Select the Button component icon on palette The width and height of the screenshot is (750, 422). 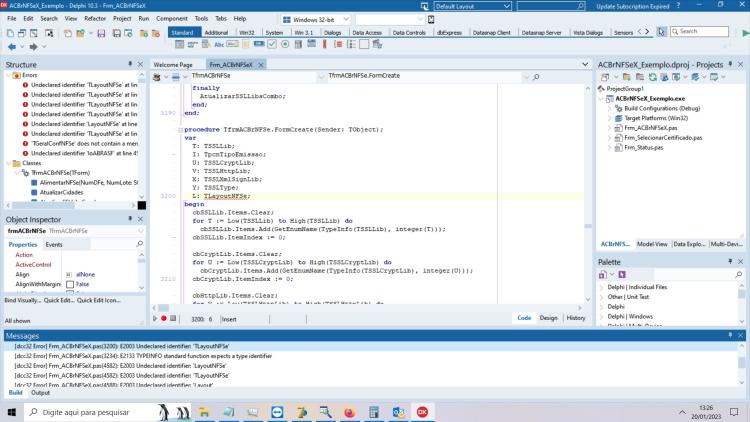259,44
